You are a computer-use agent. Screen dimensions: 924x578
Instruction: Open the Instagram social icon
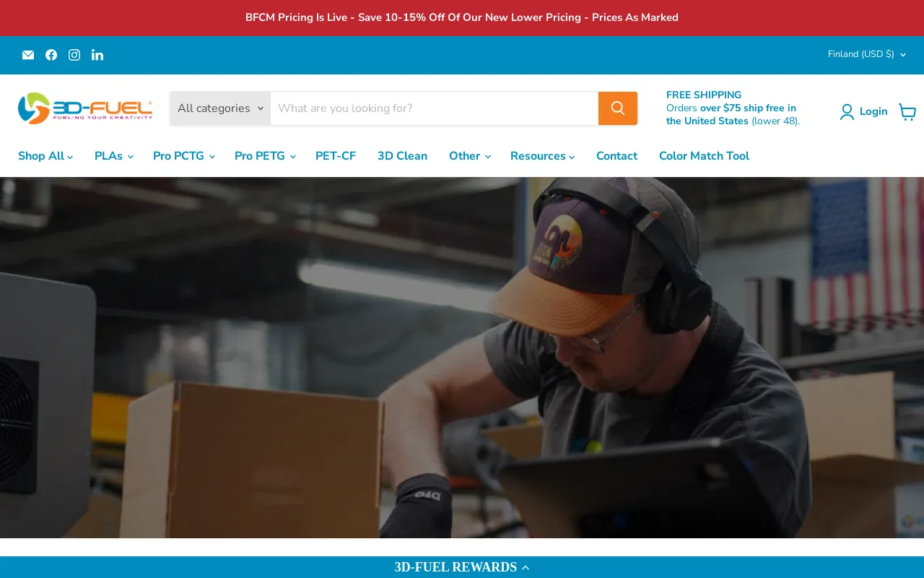pos(74,55)
